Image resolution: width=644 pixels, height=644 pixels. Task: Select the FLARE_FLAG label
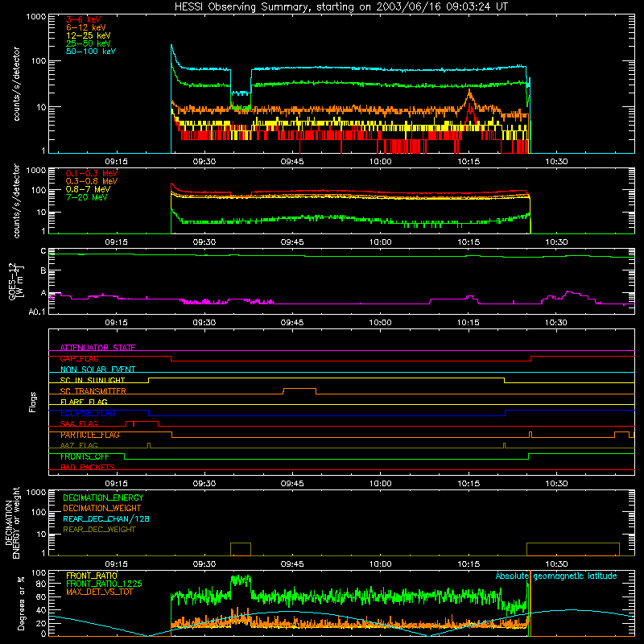click(x=84, y=402)
